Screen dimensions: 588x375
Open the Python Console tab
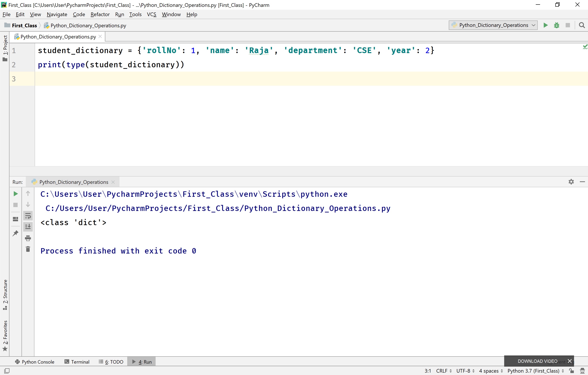[35, 362]
